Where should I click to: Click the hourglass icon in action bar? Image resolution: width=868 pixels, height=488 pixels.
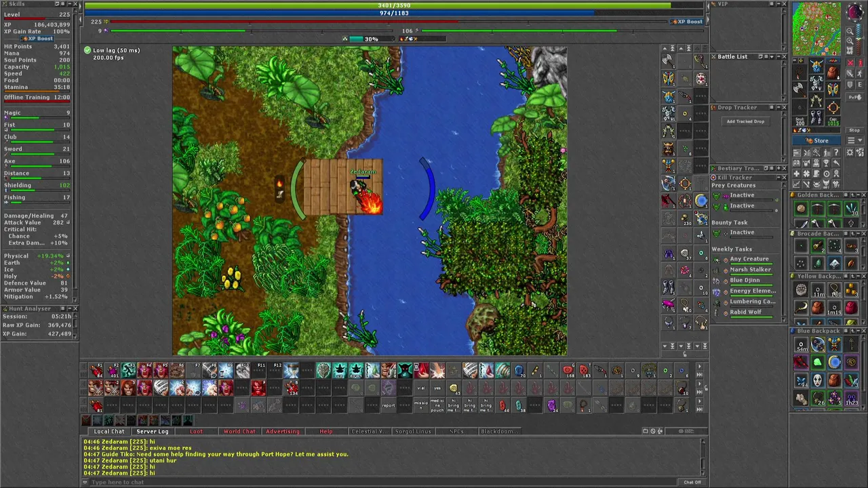point(291,371)
